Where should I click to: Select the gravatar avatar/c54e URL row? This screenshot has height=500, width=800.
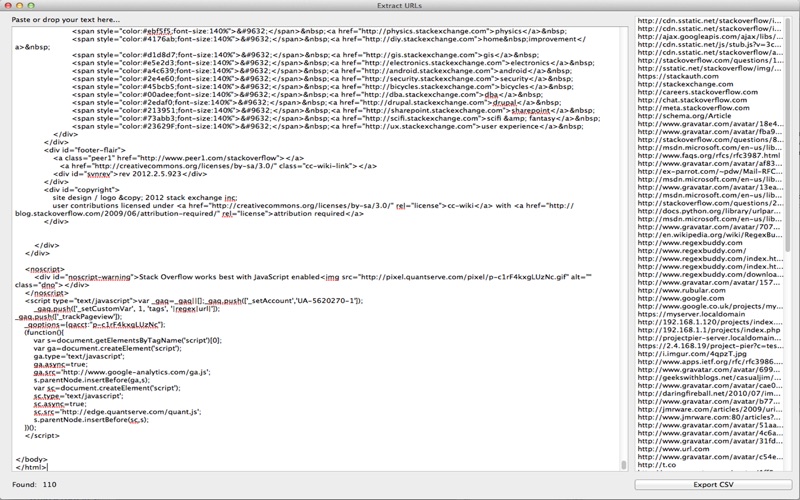[709, 457]
